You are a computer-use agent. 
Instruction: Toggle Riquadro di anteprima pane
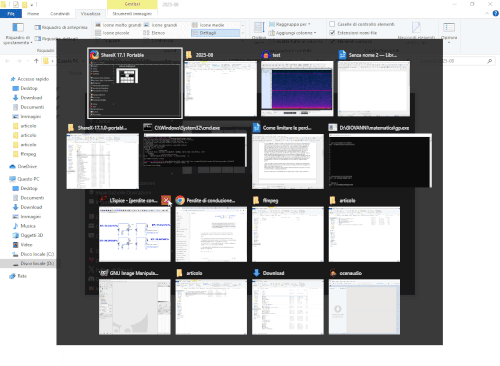click(x=61, y=27)
